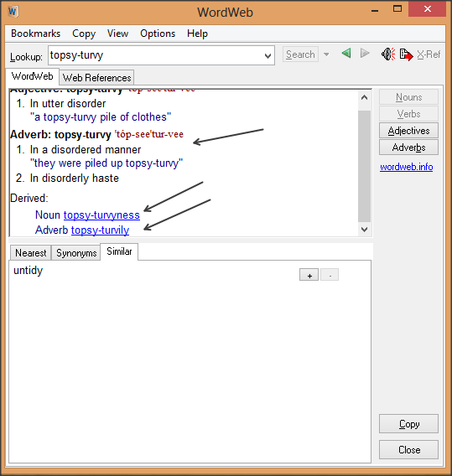Image resolution: width=452 pixels, height=476 pixels.
Task: Click the copy-to-document red arrow icon
Action: tap(406, 54)
